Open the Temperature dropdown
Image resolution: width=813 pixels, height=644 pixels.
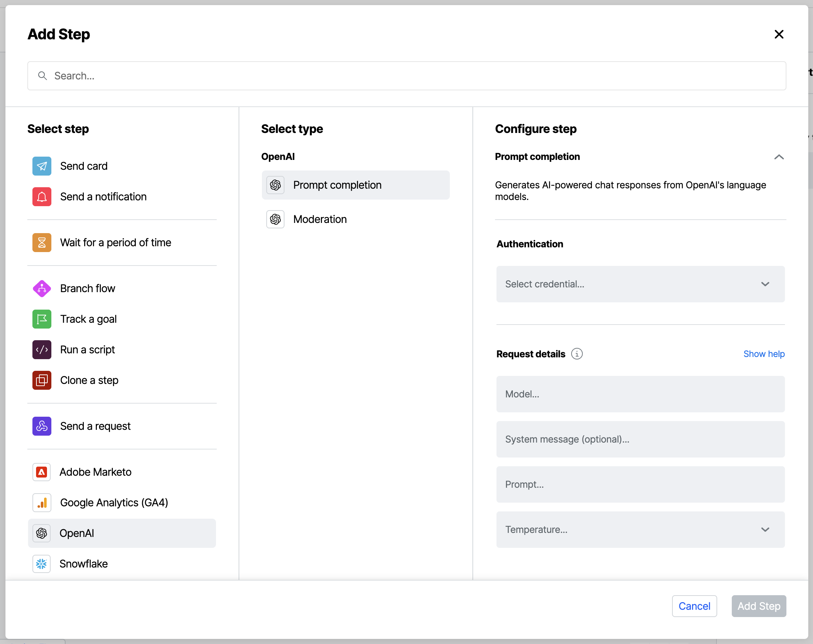(x=765, y=530)
